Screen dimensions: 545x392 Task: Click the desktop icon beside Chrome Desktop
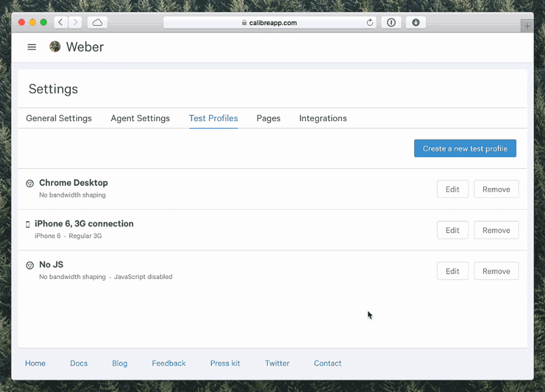pyautogui.click(x=29, y=183)
